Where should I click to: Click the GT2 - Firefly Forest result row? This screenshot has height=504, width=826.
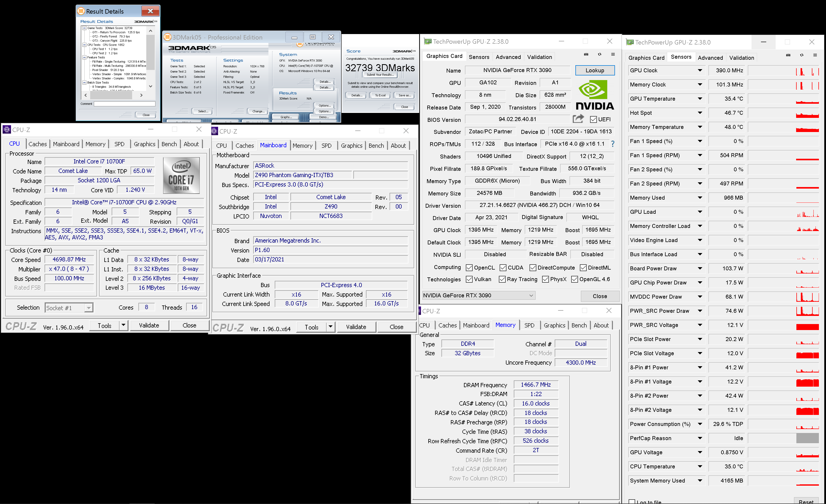[x=111, y=36]
